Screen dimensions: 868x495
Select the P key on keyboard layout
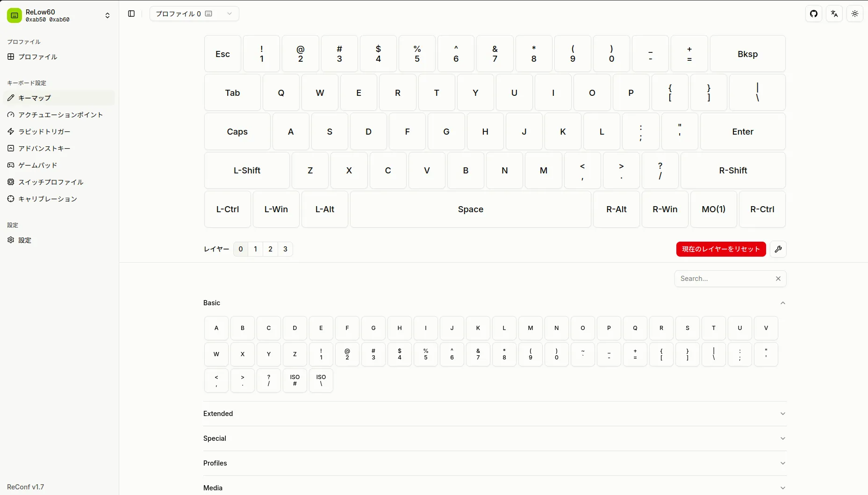[631, 93]
